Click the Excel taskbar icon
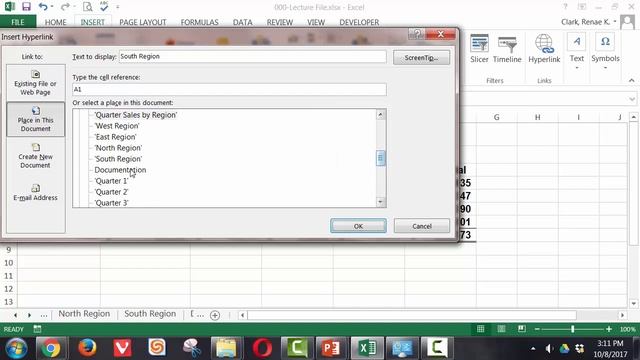This screenshot has height=360, width=640. pos(367,348)
